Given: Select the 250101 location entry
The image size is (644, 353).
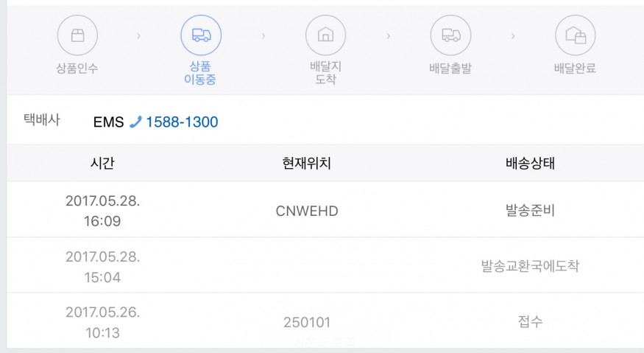Looking at the screenshot, I should coord(307,322).
